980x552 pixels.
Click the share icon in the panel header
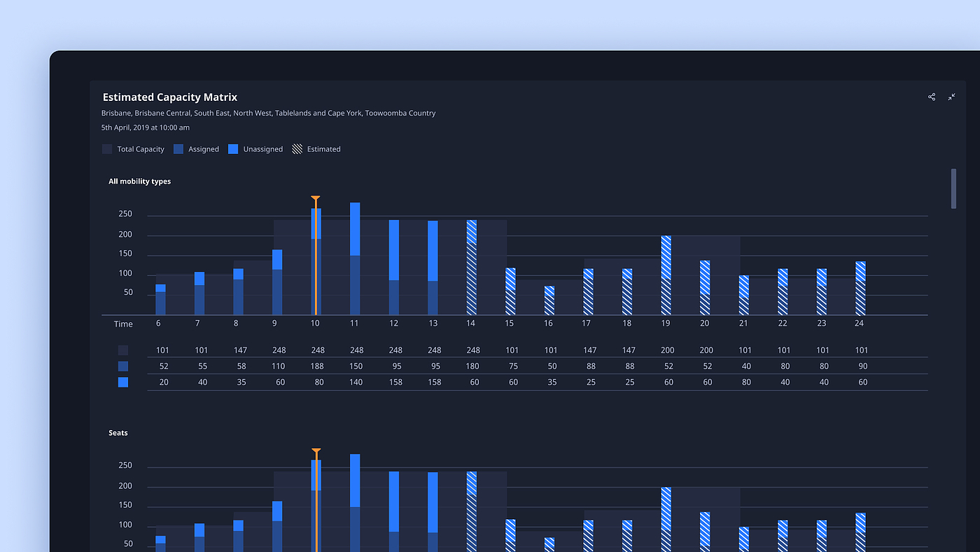coord(931,97)
